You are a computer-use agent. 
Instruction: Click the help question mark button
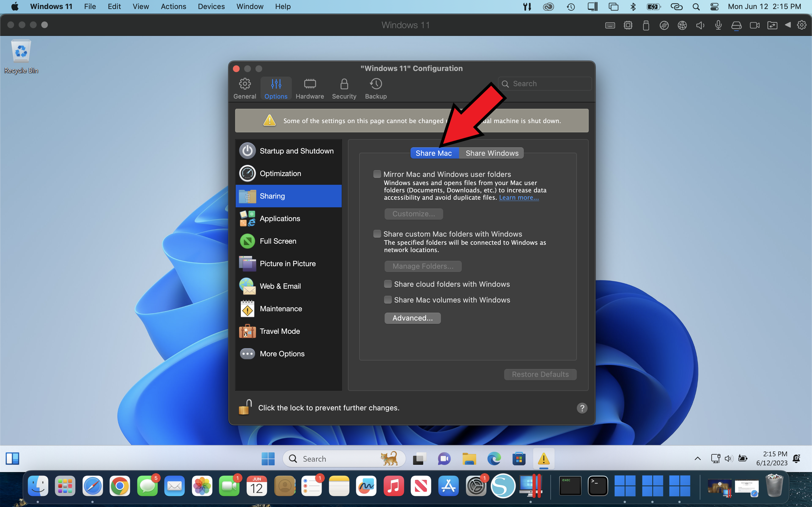pos(582,408)
